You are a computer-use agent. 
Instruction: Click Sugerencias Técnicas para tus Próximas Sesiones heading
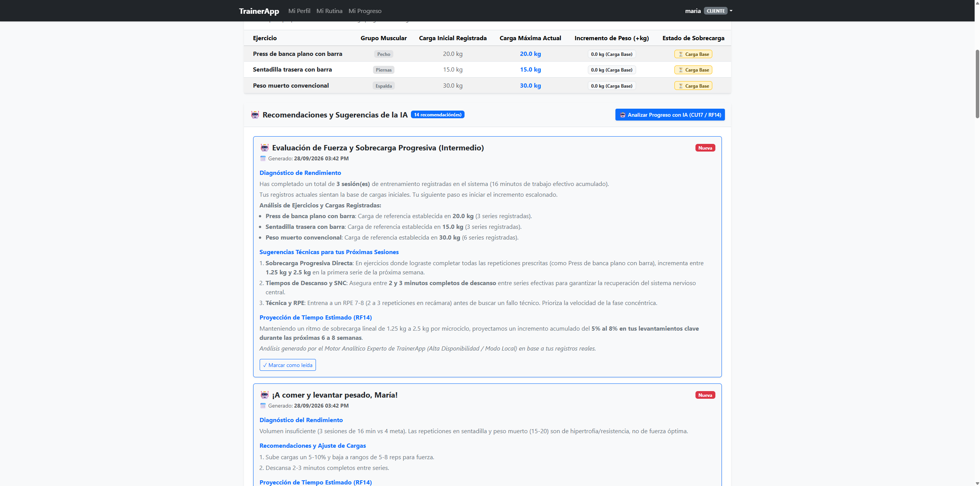click(329, 252)
